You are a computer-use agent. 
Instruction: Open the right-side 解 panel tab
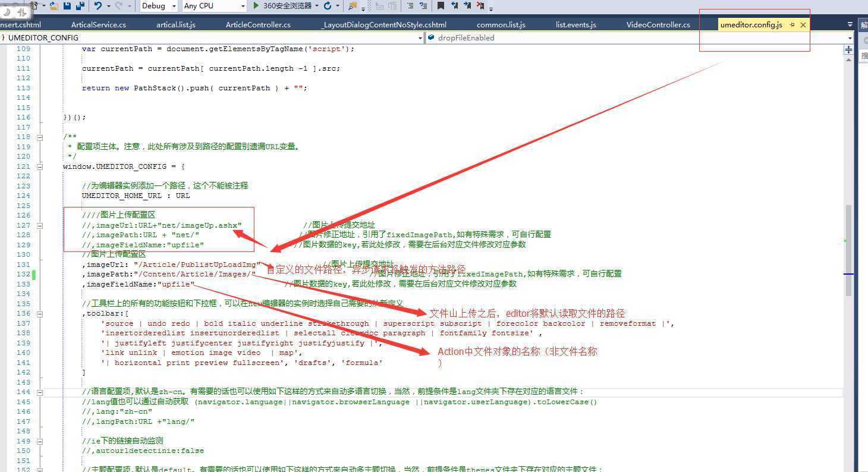(864, 25)
